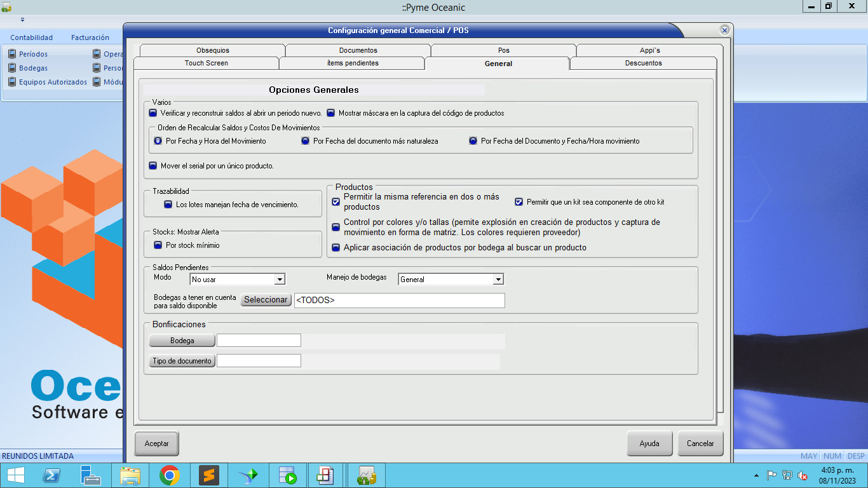Open the Touch Screen tab
Screen dimensions: 868x488
[206, 63]
